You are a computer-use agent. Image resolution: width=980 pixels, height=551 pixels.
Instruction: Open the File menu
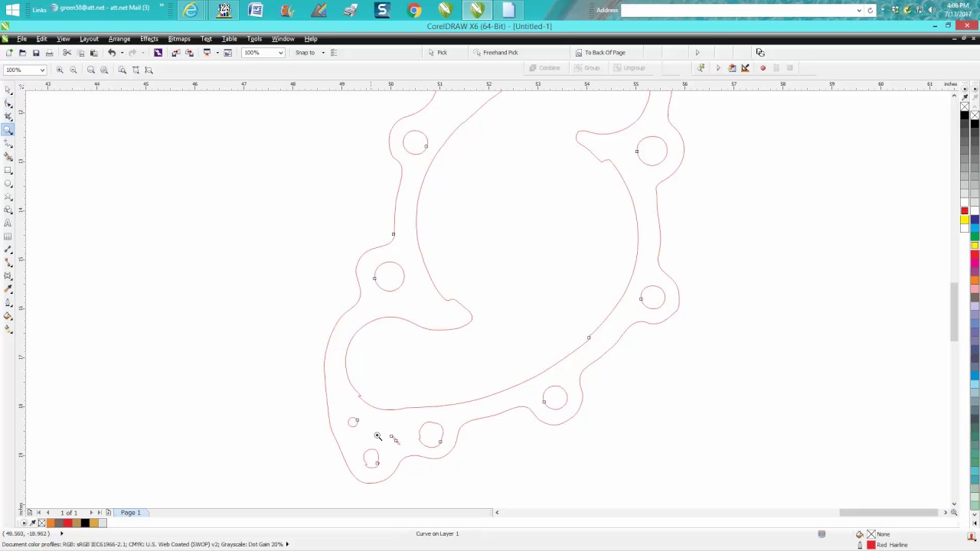tap(21, 39)
